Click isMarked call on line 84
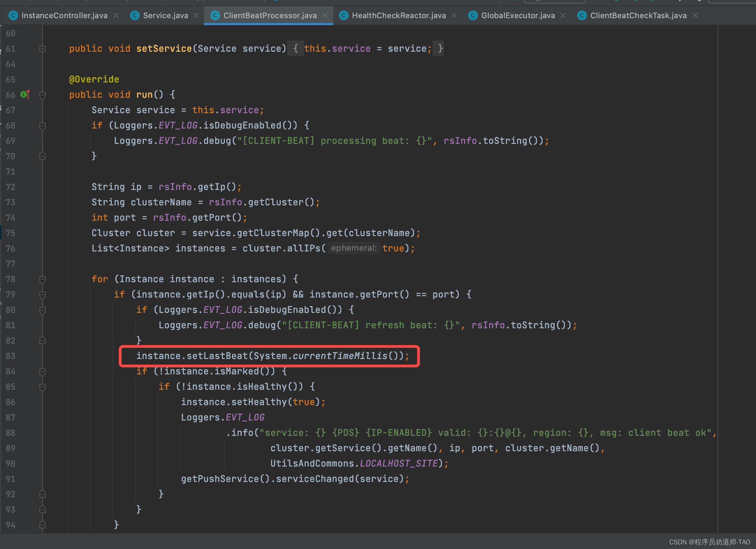Screen dimensions: 756x549 tap(237, 371)
